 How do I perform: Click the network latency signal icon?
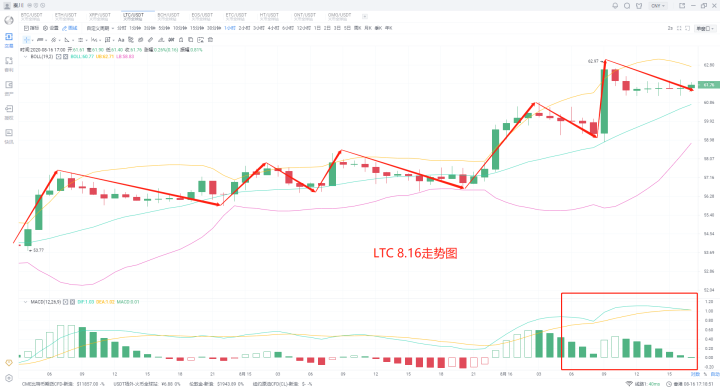(x=629, y=383)
